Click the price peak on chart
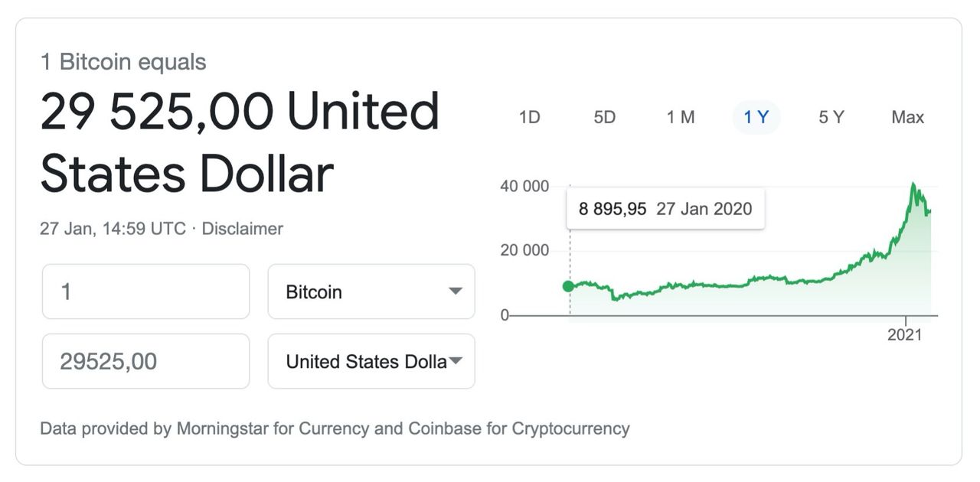Viewport: 980px width, 482px height. tap(913, 184)
